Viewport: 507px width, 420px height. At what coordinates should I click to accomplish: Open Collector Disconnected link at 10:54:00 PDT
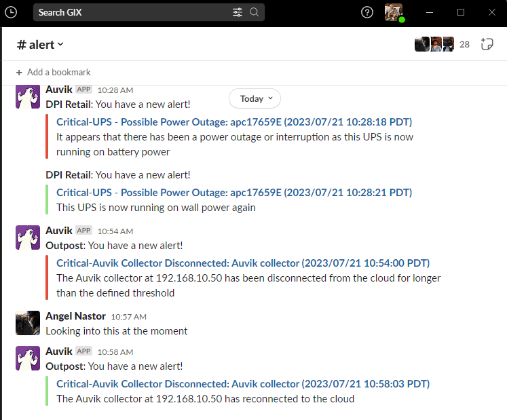coord(243,263)
